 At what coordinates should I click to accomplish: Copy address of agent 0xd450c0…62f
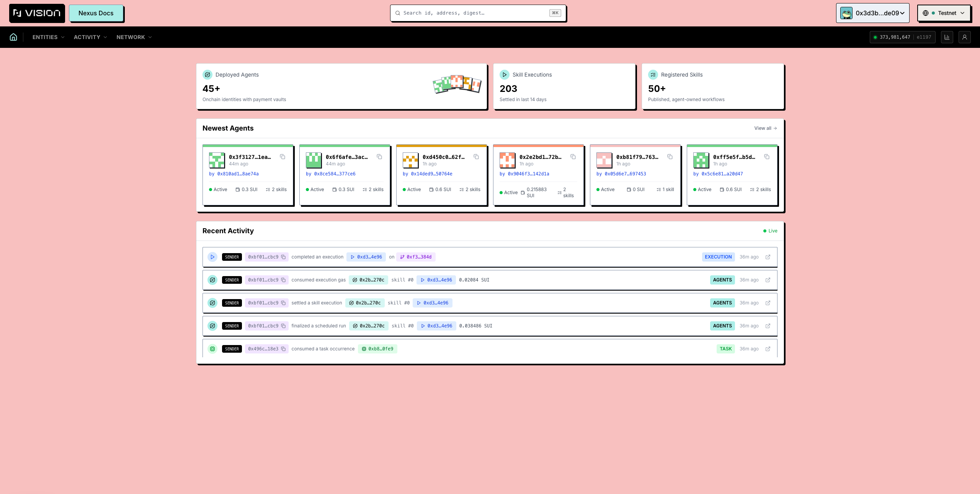pyautogui.click(x=476, y=157)
